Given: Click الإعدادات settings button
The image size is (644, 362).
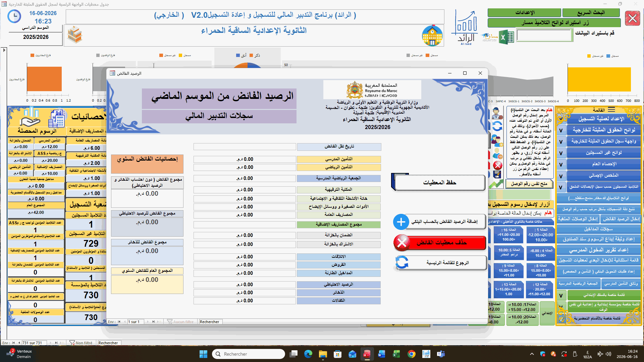Looking at the screenshot, I should (524, 13).
